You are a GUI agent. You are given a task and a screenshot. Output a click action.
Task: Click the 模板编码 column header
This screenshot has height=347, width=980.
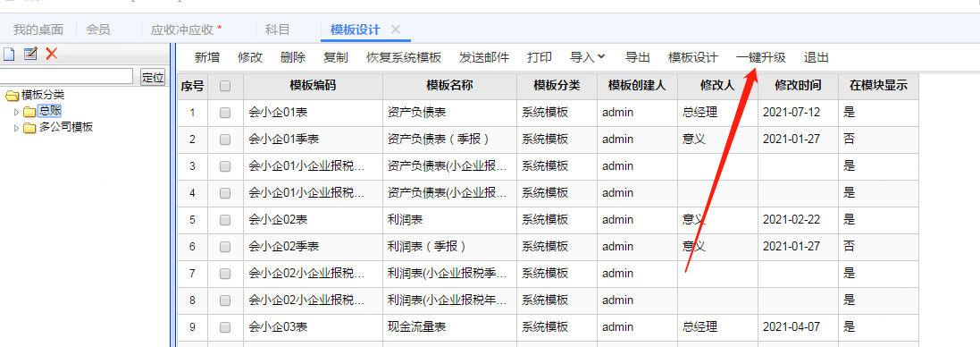click(x=314, y=86)
